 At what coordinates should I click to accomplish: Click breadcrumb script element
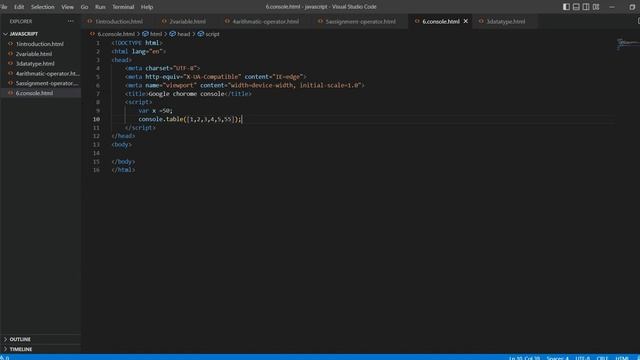[212, 34]
